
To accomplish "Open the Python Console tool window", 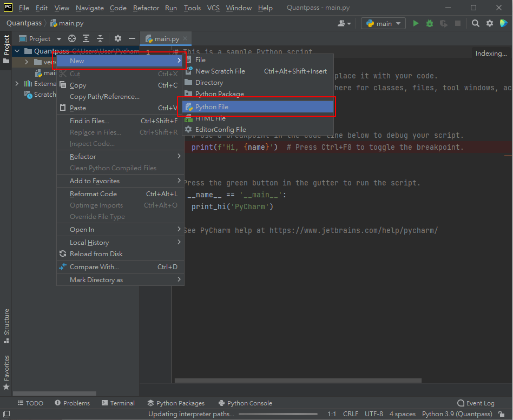I will [x=245, y=403].
